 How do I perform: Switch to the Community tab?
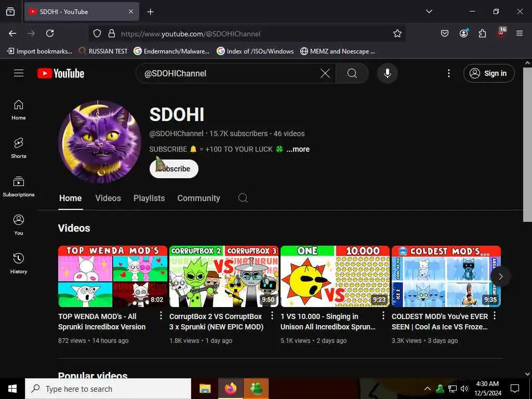coord(198,198)
